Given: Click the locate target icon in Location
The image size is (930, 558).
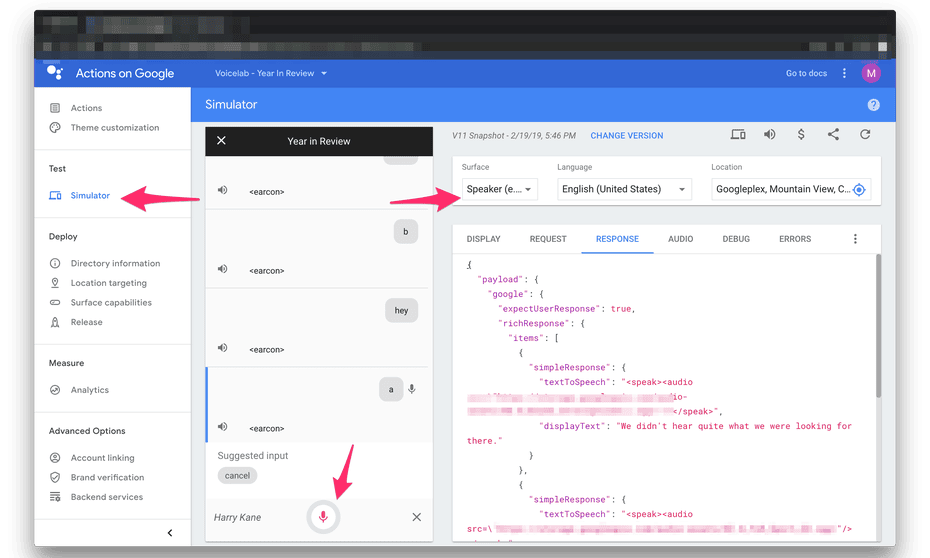Looking at the screenshot, I should coord(859,190).
